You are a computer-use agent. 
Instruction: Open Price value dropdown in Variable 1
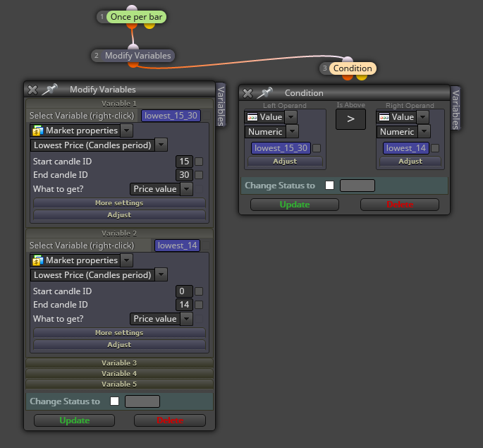pyautogui.click(x=186, y=189)
